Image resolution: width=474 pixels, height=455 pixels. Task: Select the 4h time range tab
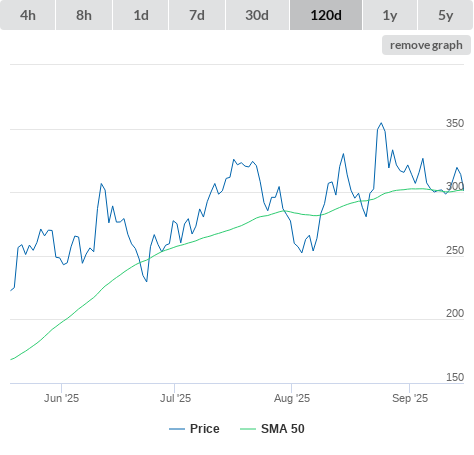click(x=28, y=15)
